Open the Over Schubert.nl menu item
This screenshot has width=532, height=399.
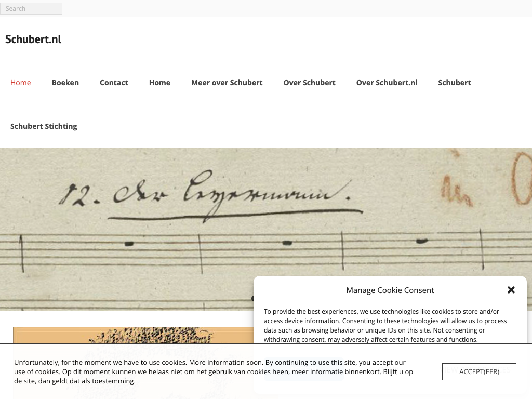(x=387, y=83)
